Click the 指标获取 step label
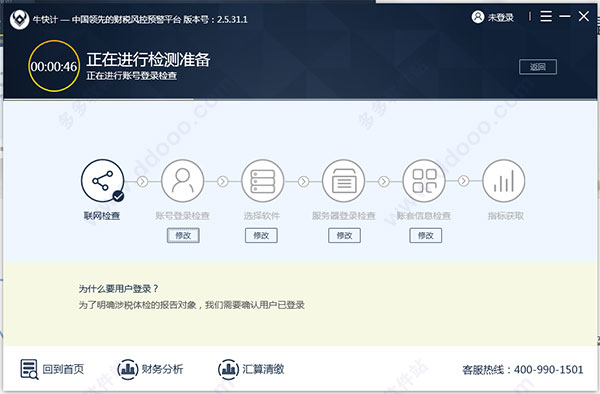Viewport: 600px width, 394px height. pos(505,216)
